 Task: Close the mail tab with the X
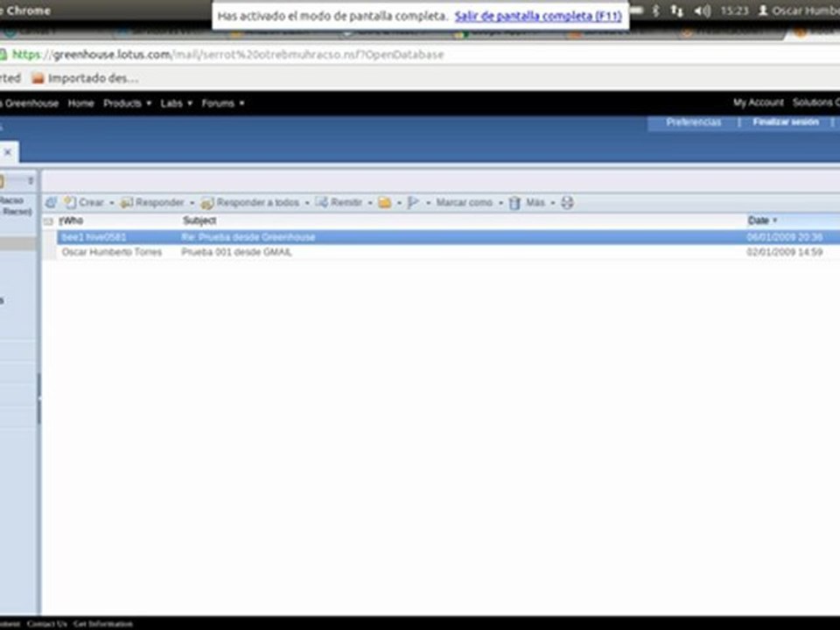(x=8, y=152)
